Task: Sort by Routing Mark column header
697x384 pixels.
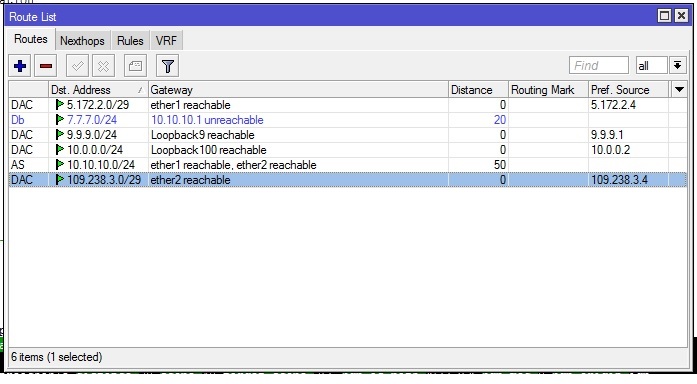Action: coord(549,90)
